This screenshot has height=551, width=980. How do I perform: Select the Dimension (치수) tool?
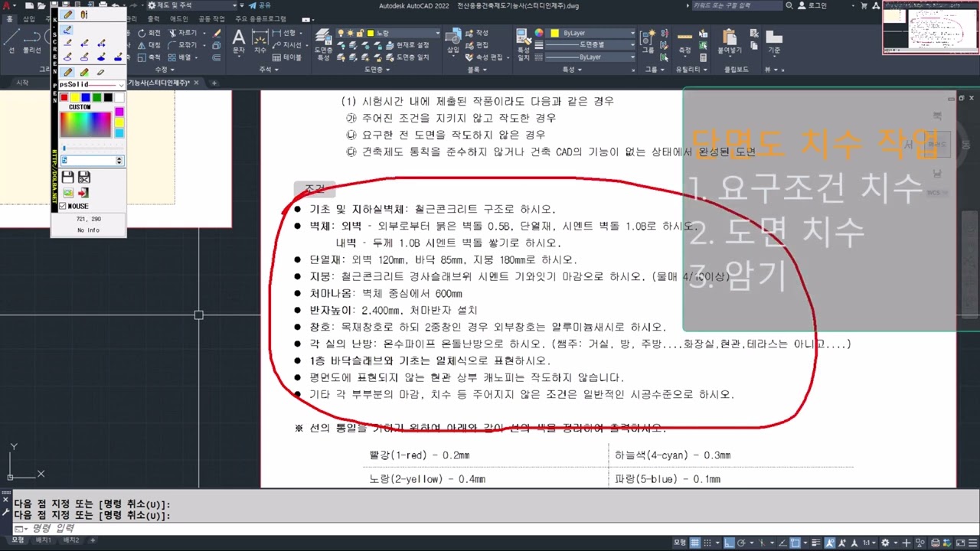260,41
